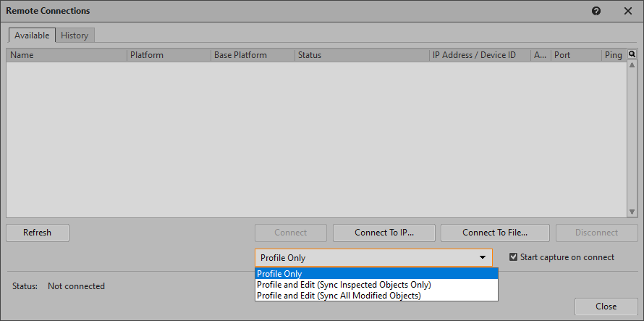644x321 pixels.
Task: Click the Connect To IP... button
Action: point(384,233)
